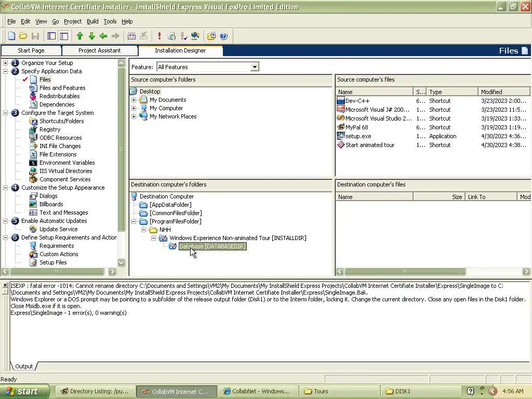
Task: Click the blue Help question mark icon
Action: [x=223, y=36]
